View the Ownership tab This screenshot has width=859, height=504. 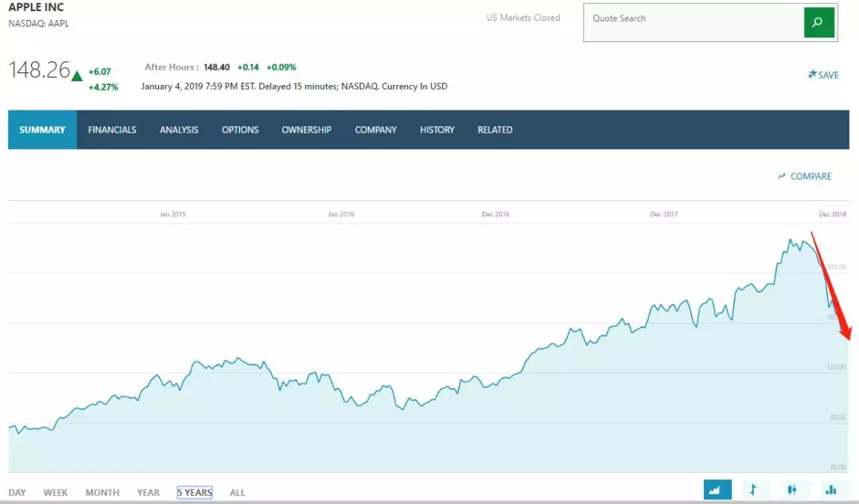click(306, 130)
